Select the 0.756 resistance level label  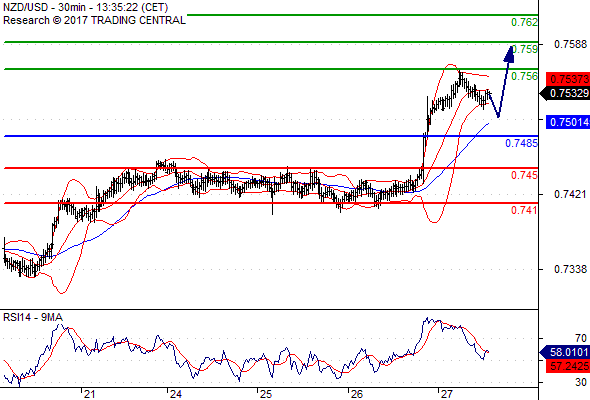pyautogui.click(x=524, y=76)
